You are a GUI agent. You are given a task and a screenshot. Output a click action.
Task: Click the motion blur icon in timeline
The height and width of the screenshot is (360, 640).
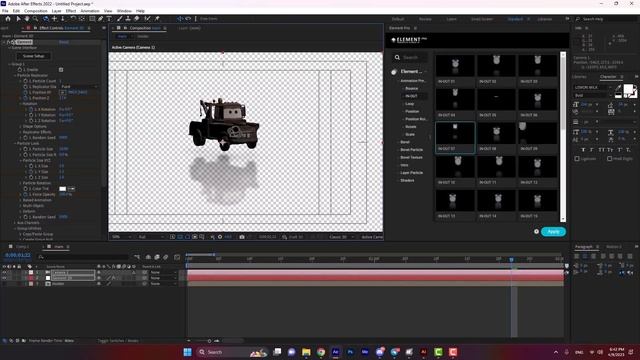click(x=165, y=257)
